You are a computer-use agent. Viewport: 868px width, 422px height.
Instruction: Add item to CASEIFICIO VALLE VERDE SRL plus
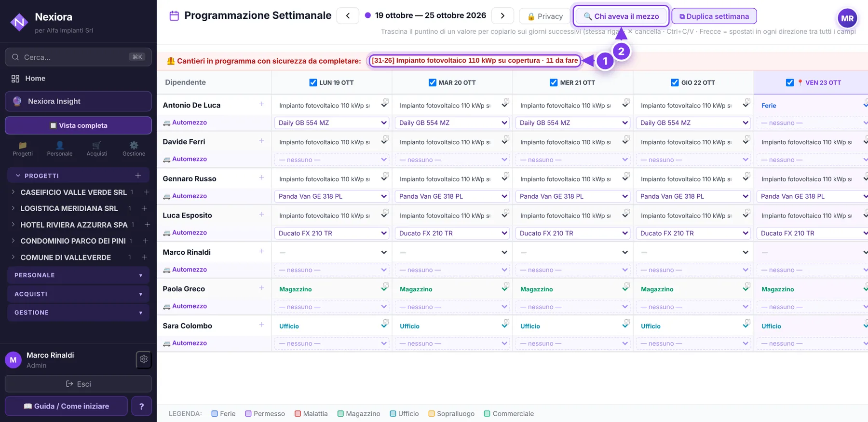tap(147, 192)
